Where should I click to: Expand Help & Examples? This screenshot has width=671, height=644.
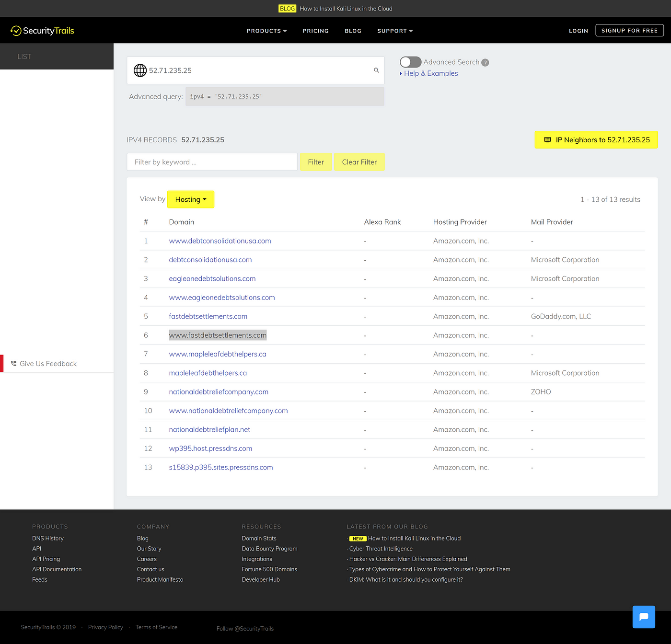click(x=428, y=73)
